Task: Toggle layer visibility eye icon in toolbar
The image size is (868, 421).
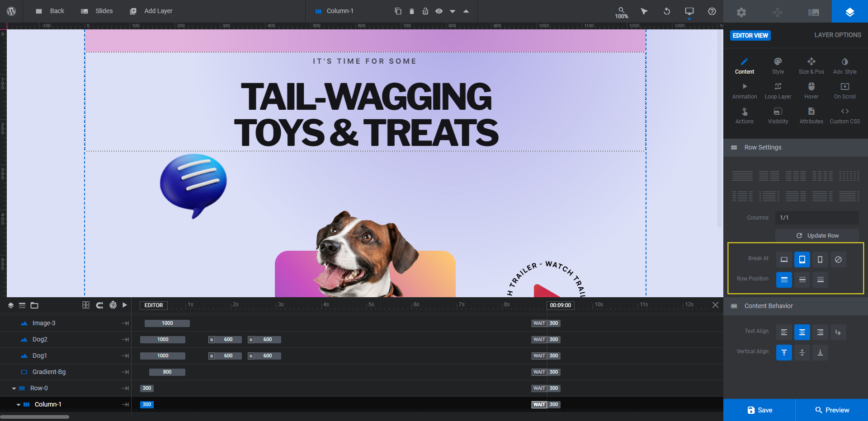Action: coord(439,11)
